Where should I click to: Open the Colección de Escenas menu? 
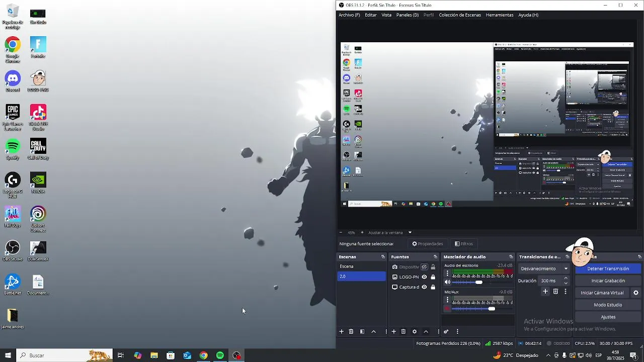tap(460, 15)
